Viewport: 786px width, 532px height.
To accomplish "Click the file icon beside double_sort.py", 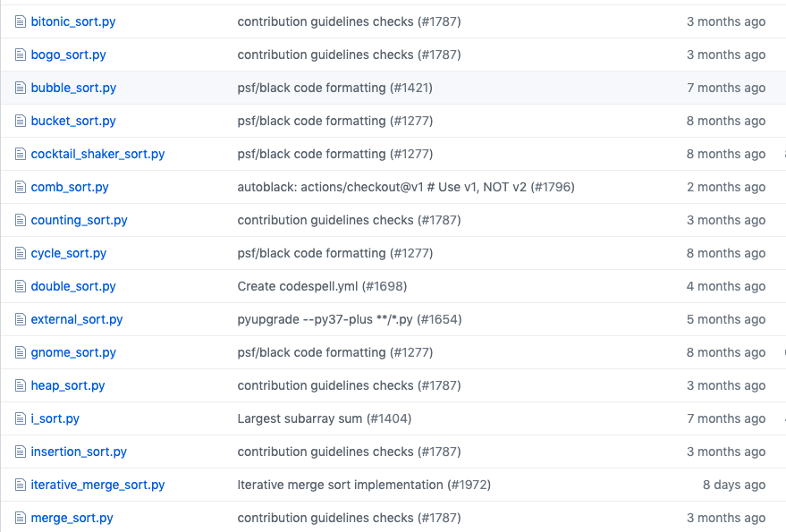I will 20,286.
